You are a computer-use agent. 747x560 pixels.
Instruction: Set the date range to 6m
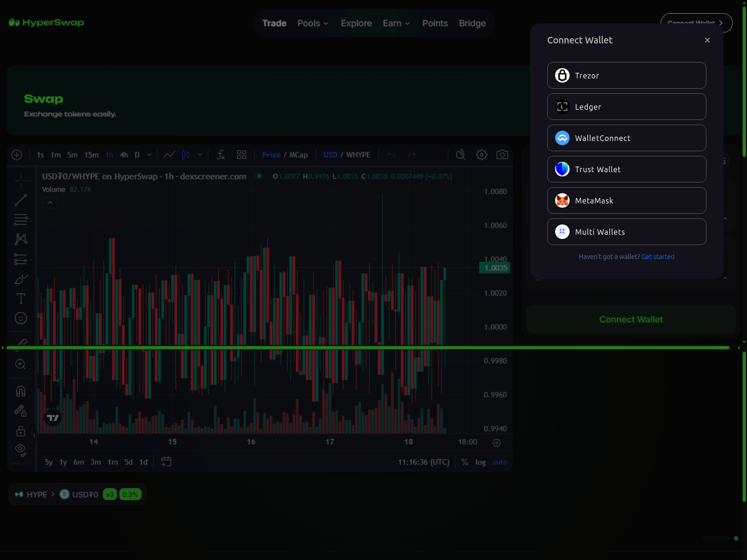(79, 462)
